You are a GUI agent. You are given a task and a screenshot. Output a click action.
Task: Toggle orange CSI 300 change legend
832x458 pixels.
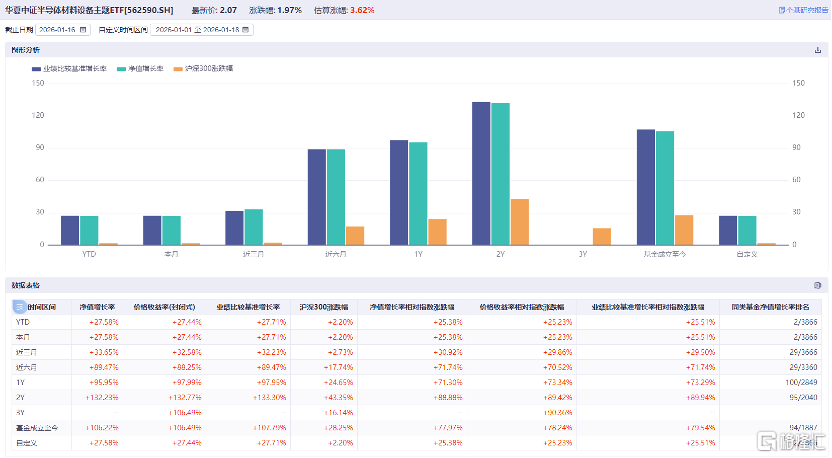203,68
